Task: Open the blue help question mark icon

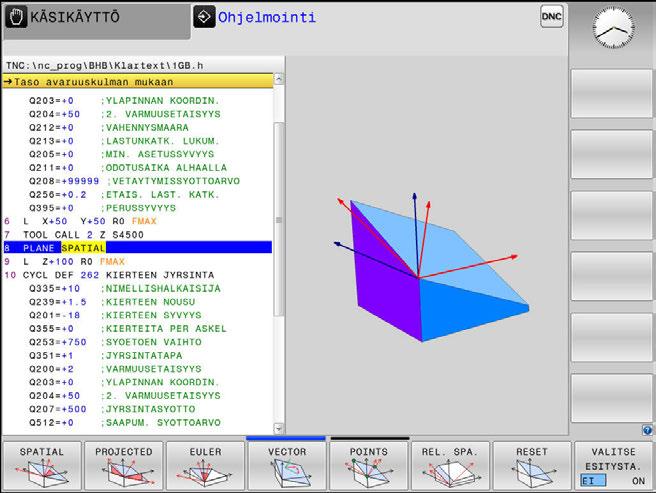Action: pyautogui.click(x=647, y=430)
